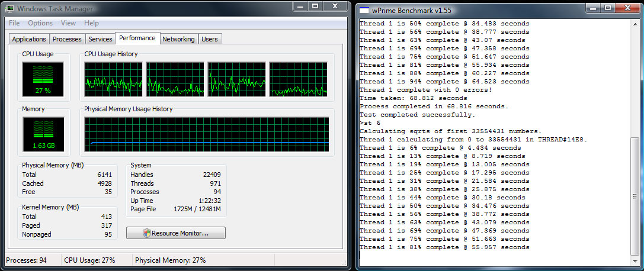This screenshot has width=644, height=271.
Task: Switch to the Services tab
Action: coord(100,39)
